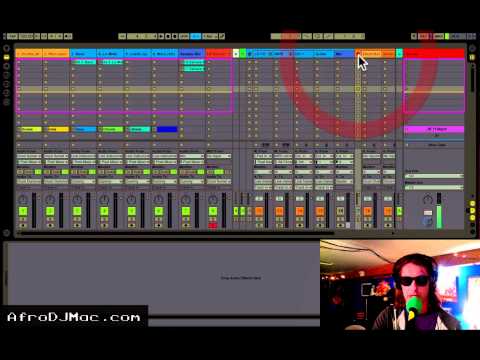Select fifth browser icon in left sidebar
This screenshot has width=480, height=360.
(6, 84)
